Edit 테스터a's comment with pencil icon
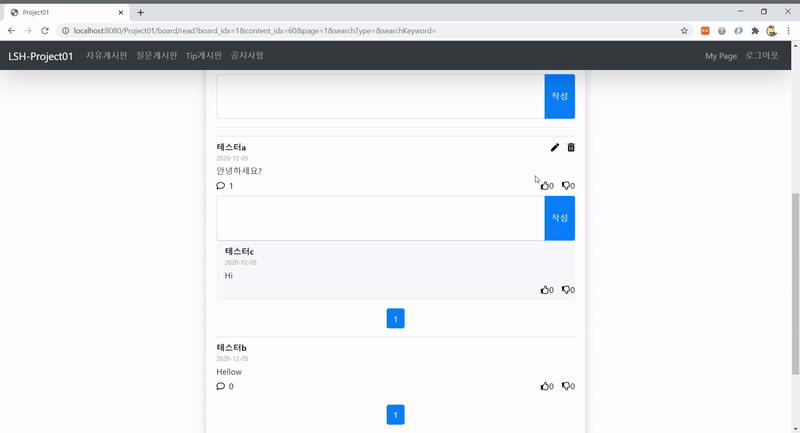 coord(555,147)
